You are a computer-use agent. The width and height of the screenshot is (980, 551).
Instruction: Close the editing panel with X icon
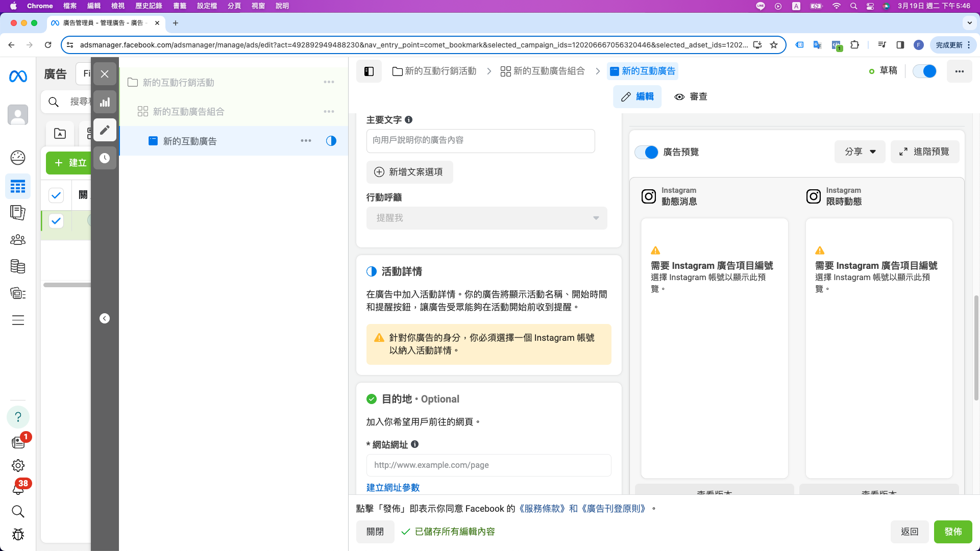point(105,74)
